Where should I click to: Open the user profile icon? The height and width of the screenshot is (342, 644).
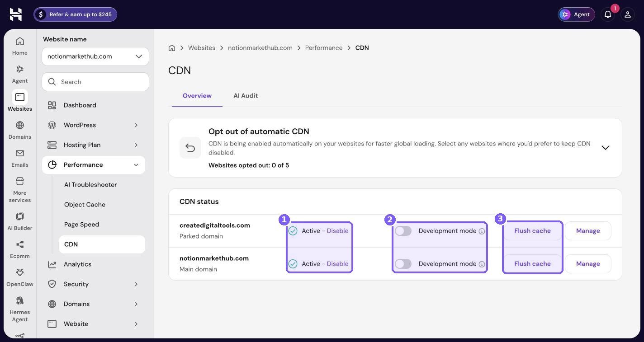pyautogui.click(x=628, y=14)
